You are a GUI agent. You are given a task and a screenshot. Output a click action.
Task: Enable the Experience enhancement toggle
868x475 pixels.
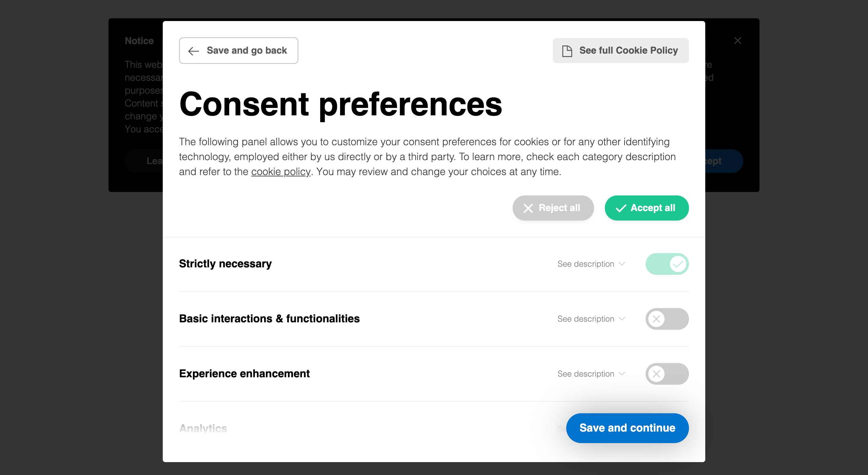667,374
